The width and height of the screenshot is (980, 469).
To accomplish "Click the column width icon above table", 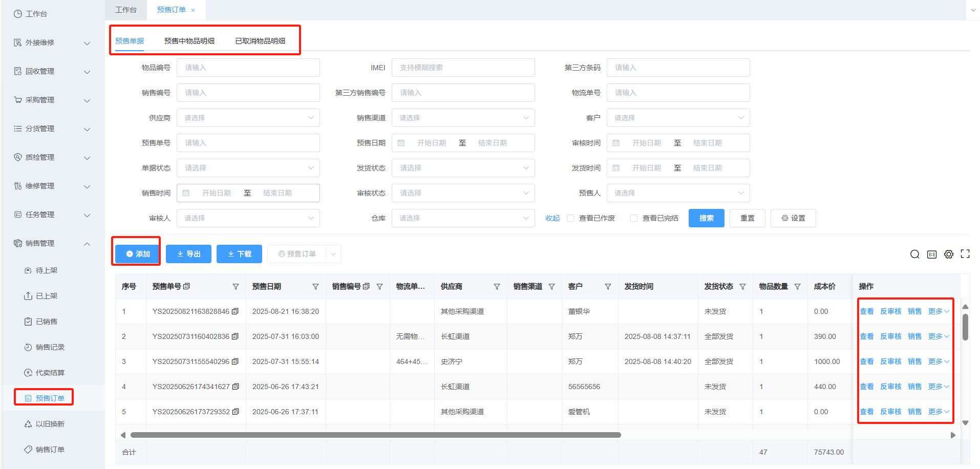I will [932, 254].
